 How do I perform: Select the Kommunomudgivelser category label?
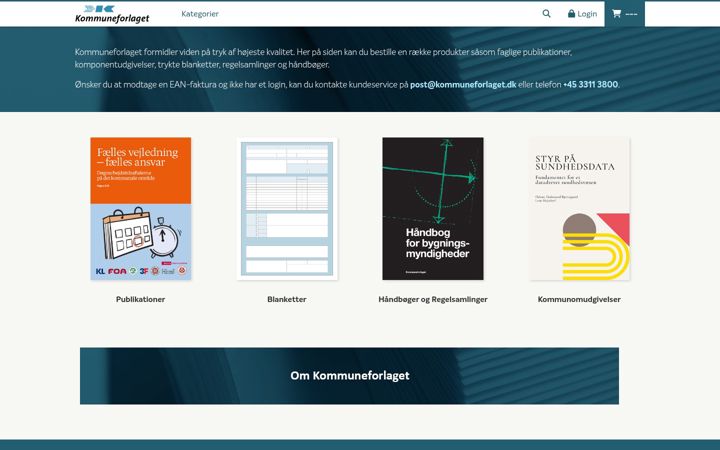579,299
